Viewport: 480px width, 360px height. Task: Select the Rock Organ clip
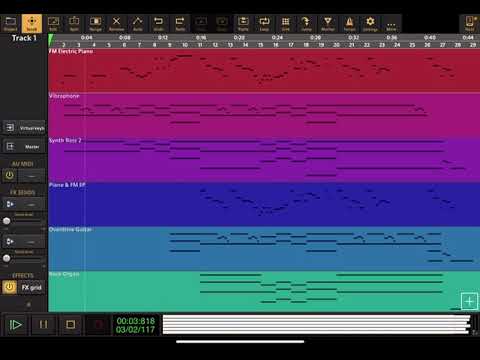264,292
